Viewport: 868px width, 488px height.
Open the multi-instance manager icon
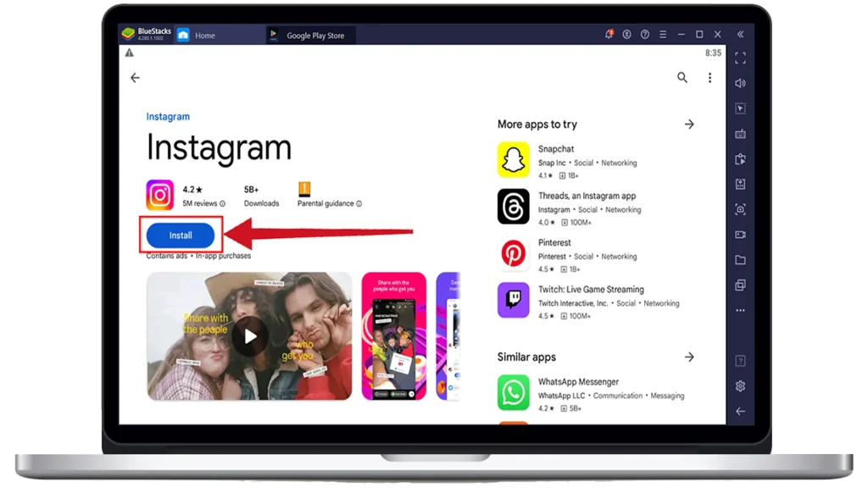[740, 285]
